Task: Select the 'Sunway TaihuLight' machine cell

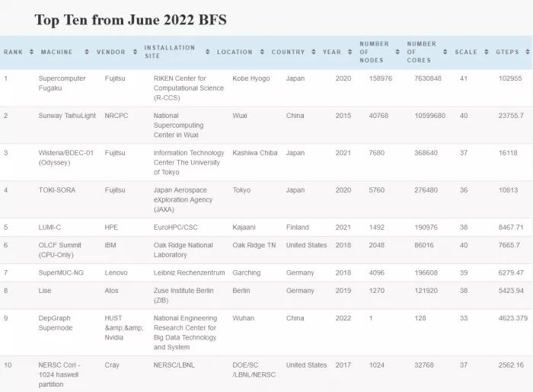Action: point(67,116)
